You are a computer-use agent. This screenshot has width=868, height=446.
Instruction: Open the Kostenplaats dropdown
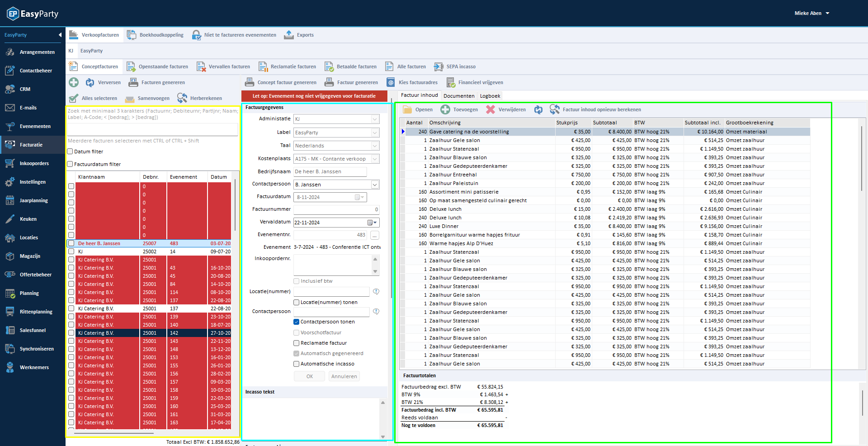click(x=375, y=159)
